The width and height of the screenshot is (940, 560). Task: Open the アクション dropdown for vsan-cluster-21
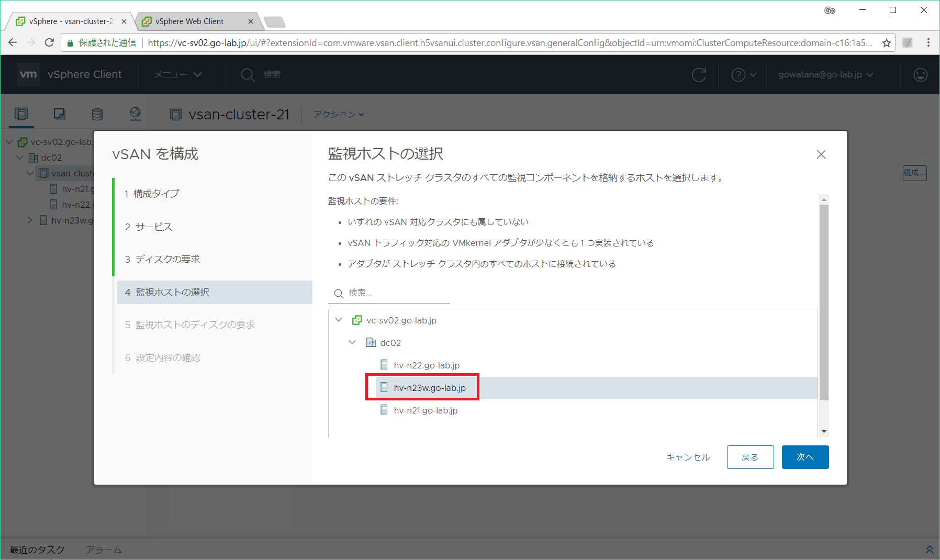tap(339, 114)
